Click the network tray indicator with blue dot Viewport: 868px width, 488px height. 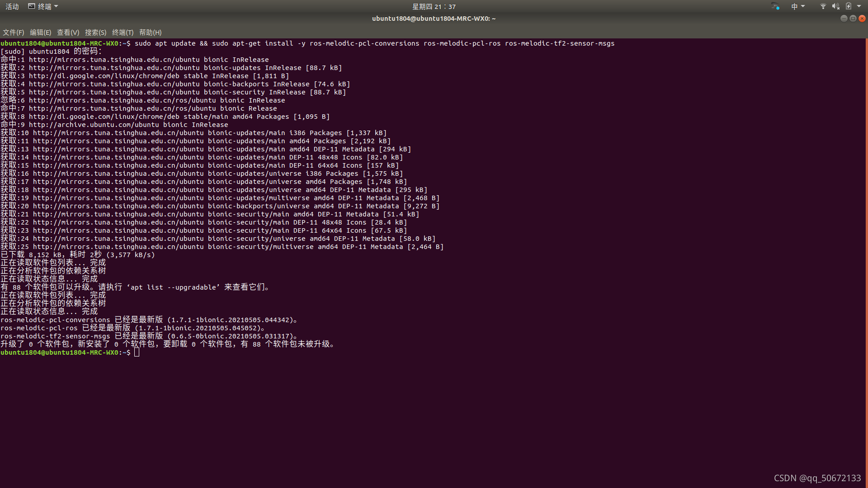click(x=775, y=6)
